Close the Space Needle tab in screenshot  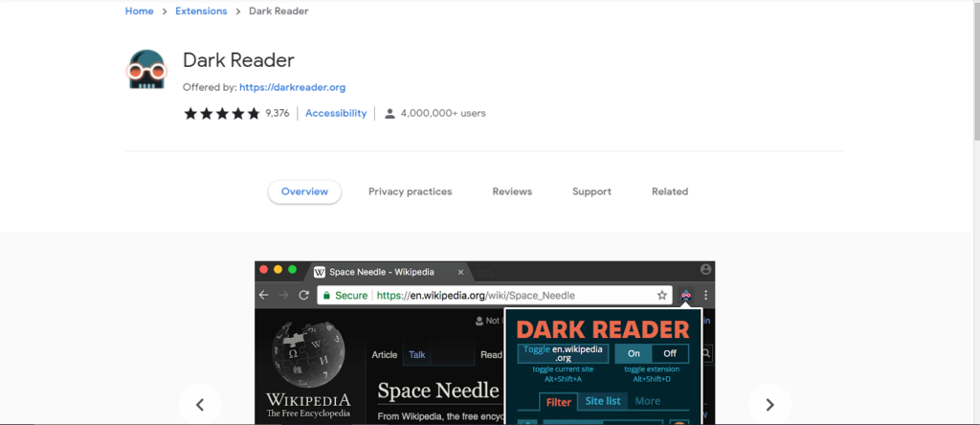point(460,272)
